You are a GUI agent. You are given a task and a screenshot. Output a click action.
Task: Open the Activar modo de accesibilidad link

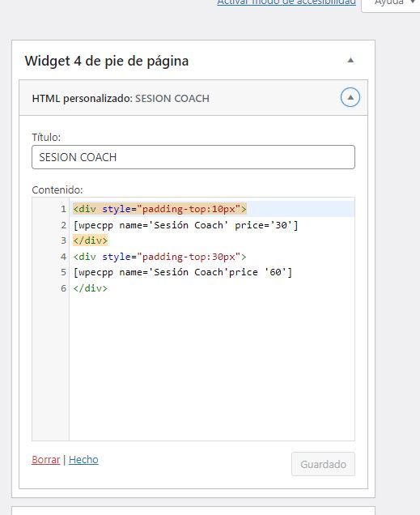click(286, 2)
